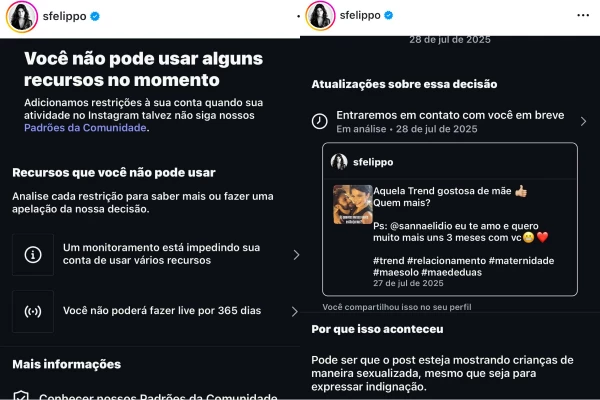Expand the monitoring restriction chevron

click(x=296, y=255)
